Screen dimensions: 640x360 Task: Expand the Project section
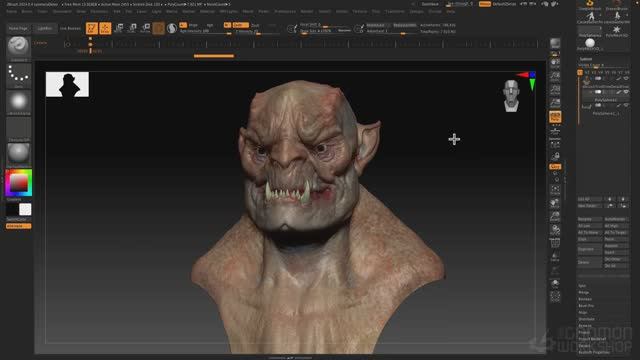584,332
